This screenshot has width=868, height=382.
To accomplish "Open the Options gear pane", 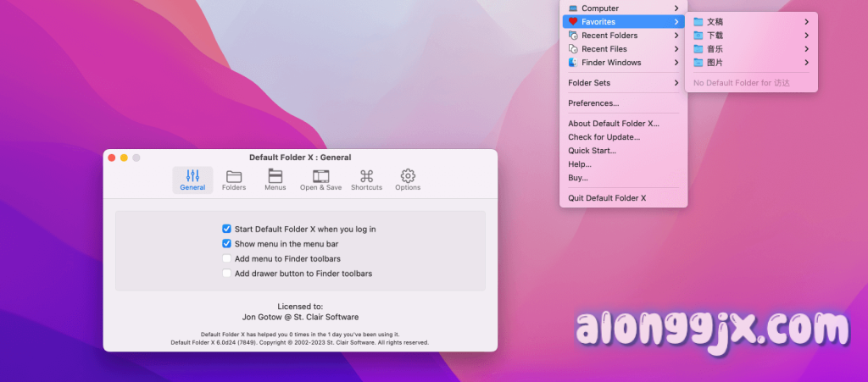I will click(x=408, y=180).
